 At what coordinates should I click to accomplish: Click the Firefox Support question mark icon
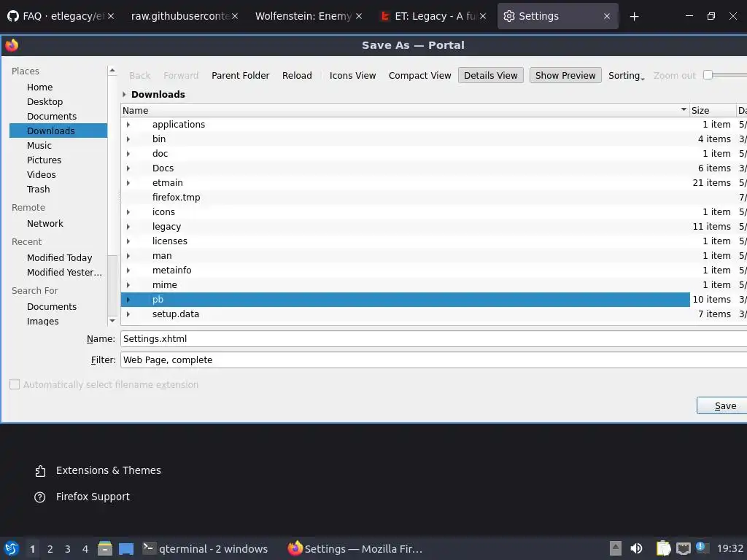40,497
